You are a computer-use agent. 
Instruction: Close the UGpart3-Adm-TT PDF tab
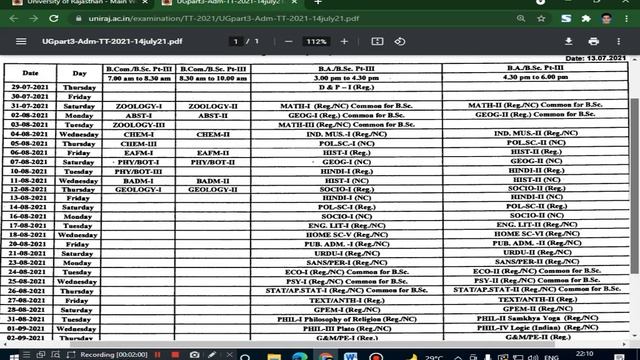(294, 2)
